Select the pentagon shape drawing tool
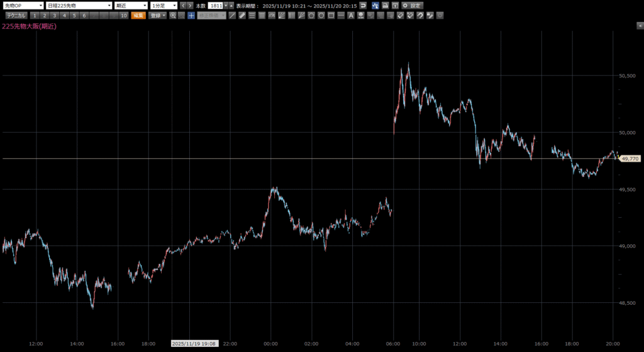Image resolution: width=644 pixels, height=352 pixels. [311, 15]
